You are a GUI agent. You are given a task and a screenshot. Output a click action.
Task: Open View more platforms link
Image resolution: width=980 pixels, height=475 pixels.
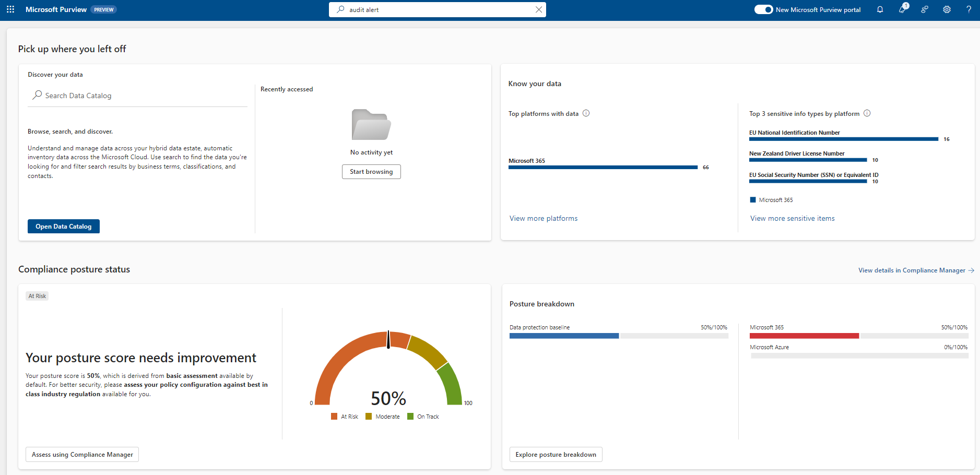544,219
